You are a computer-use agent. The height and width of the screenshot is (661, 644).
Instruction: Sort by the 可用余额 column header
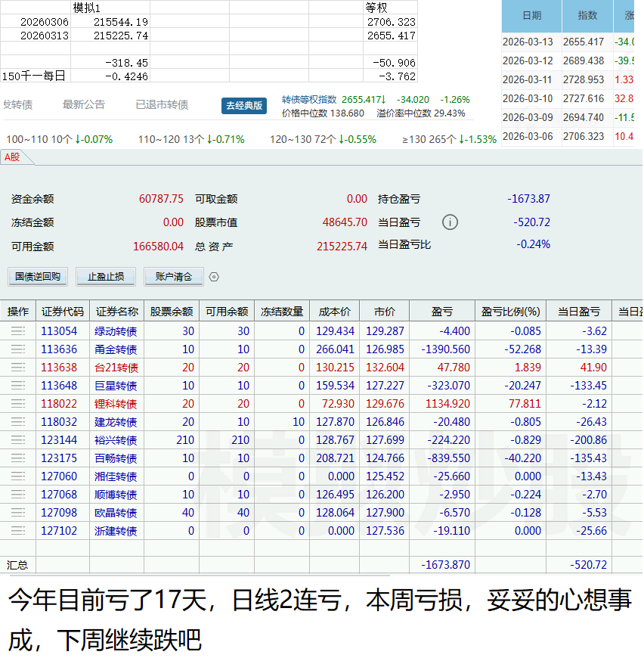[x=227, y=312]
